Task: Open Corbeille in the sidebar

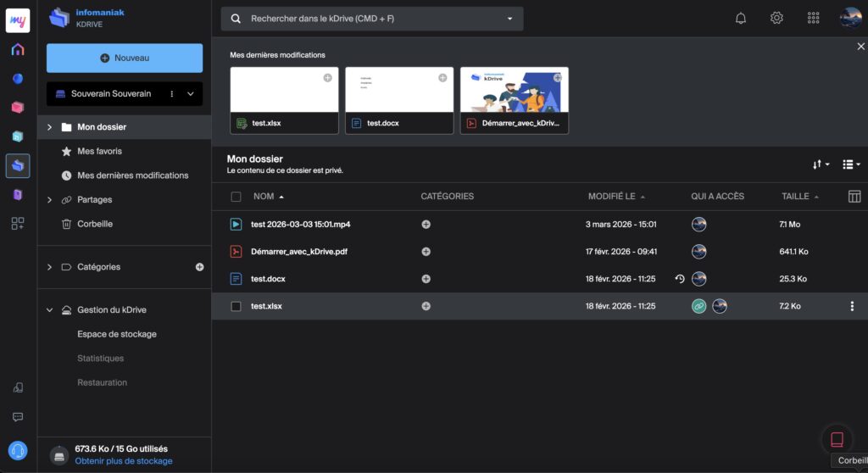Action: click(x=94, y=224)
